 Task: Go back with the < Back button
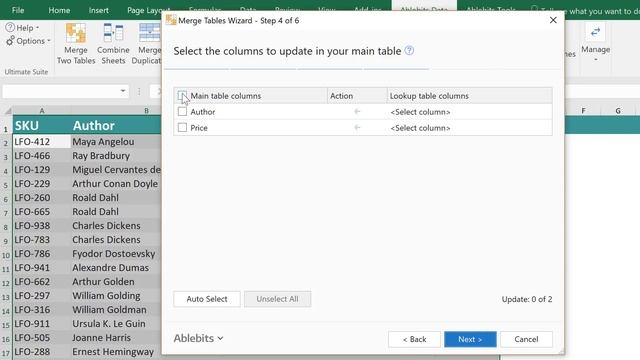click(x=414, y=339)
